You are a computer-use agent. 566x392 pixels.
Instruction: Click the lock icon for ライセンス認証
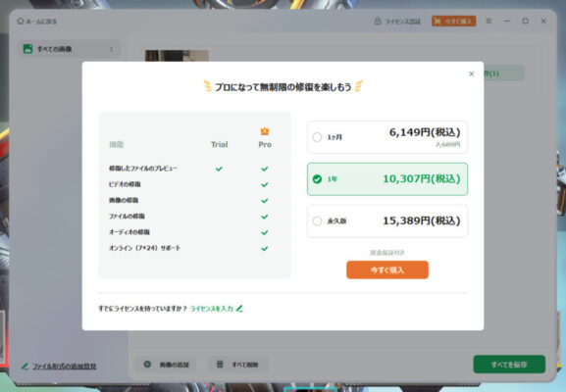(378, 21)
